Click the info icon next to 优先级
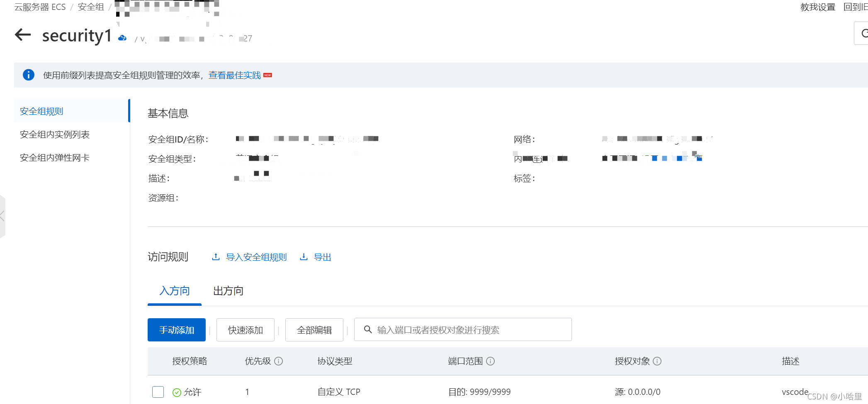 [279, 361]
